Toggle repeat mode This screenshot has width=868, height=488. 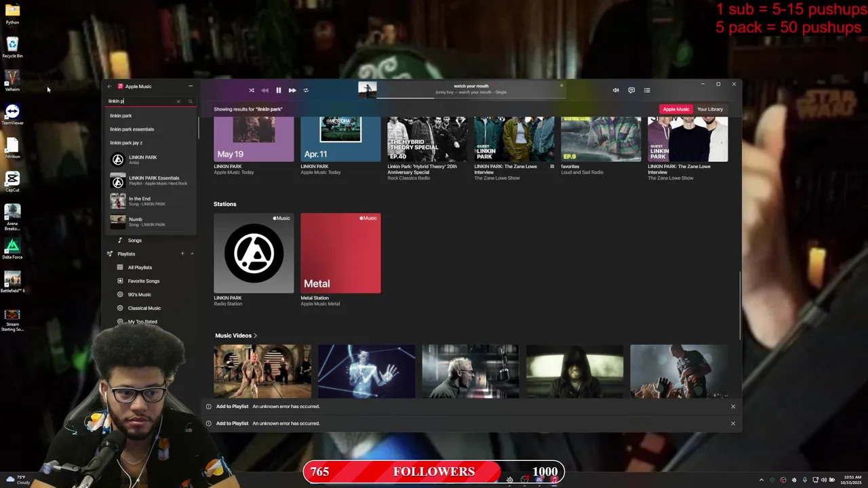click(306, 90)
